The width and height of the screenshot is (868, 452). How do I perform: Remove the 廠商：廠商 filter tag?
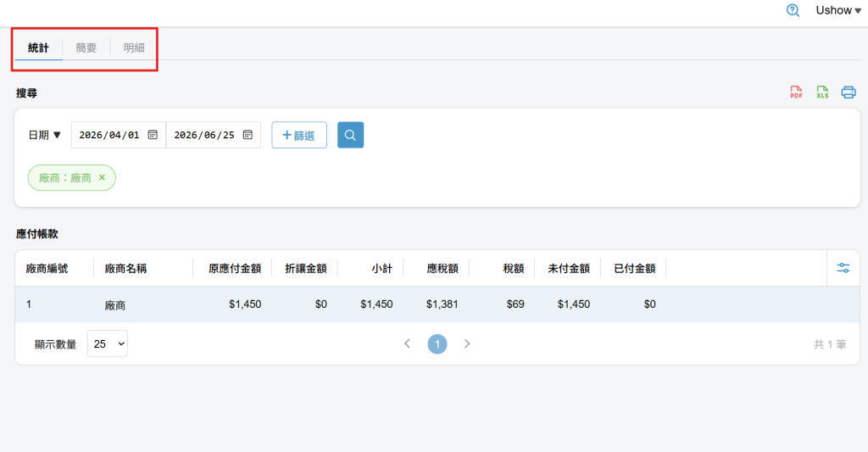102,177
